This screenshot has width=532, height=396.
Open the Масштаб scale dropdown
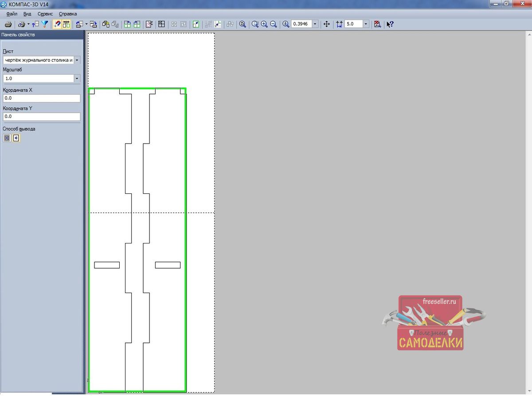point(77,78)
